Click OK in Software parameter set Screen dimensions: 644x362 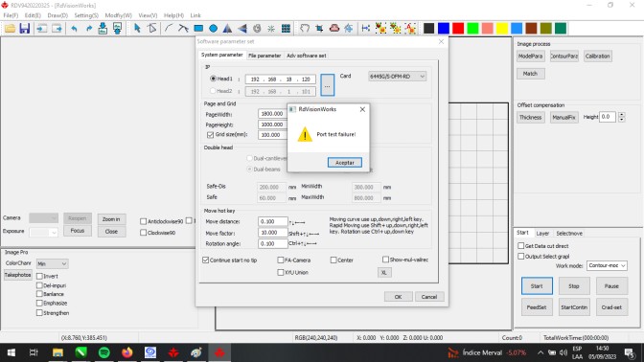398,297
